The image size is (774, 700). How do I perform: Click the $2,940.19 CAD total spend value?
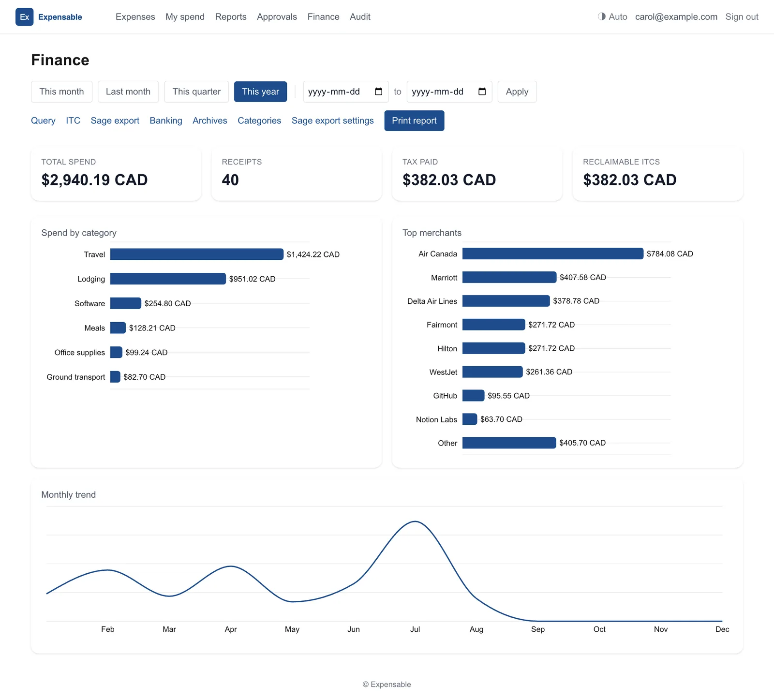94,180
